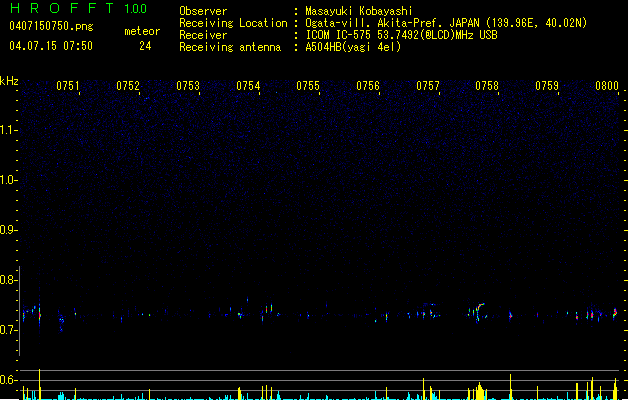Click the meteor label
The width and height of the screenshot is (629, 400).
(142, 31)
